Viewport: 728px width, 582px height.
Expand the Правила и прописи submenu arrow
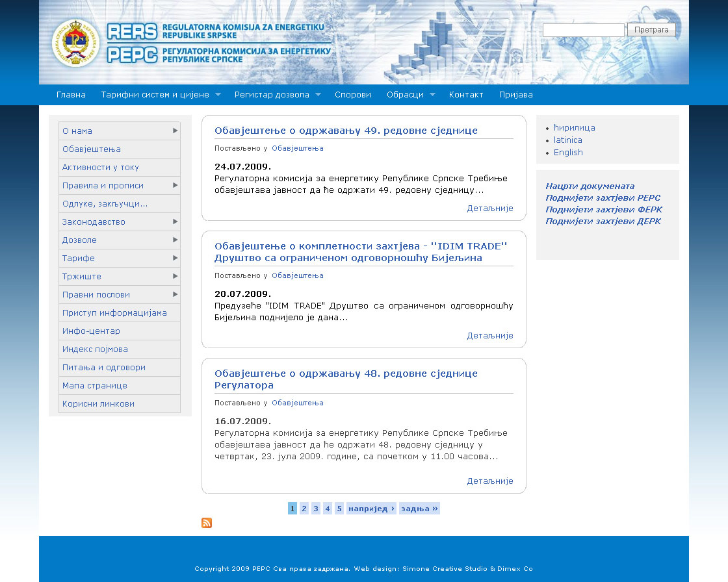[x=175, y=185]
